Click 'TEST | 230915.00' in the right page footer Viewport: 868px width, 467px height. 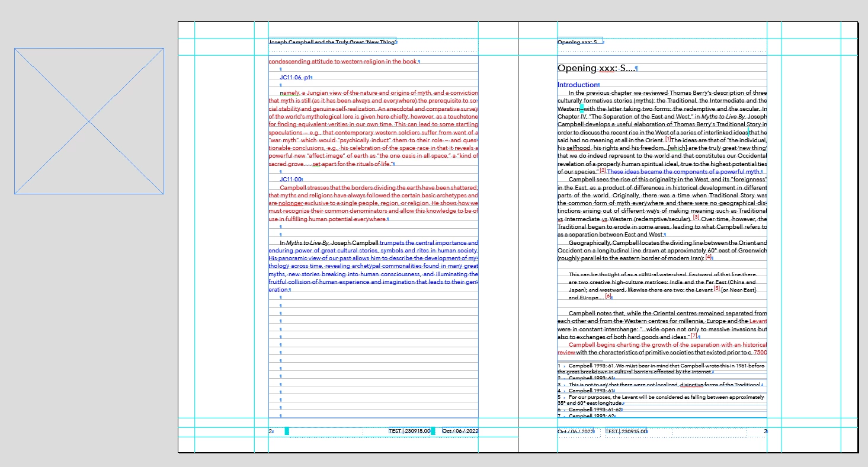point(626,431)
